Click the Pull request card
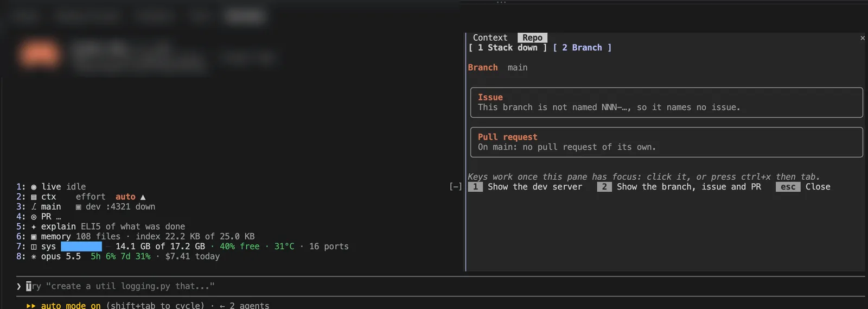Viewport: 868px width, 309px height. pos(666,142)
